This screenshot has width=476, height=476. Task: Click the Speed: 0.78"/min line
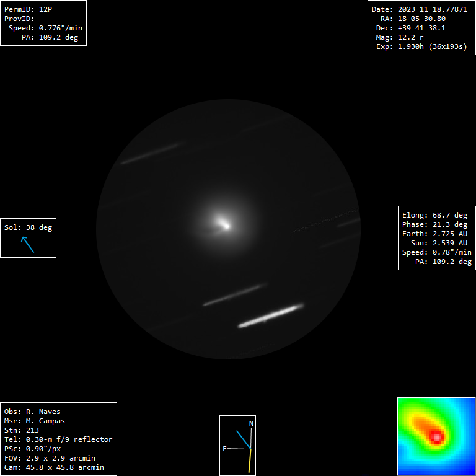[x=437, y=253]
